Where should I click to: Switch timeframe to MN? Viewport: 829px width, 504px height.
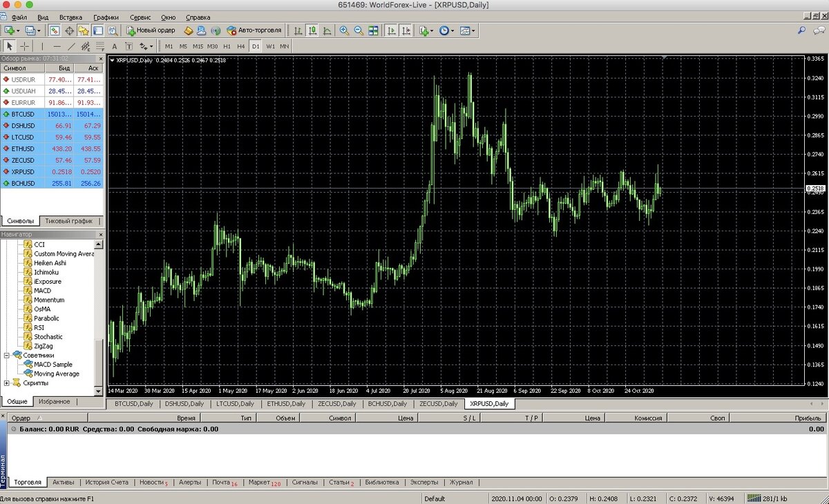[285, 46]
